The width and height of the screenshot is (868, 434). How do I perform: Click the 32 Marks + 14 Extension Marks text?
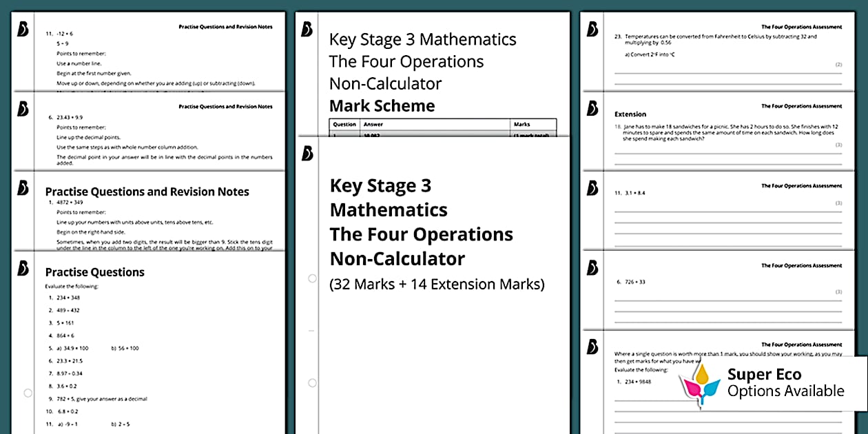tap(437, 284)
